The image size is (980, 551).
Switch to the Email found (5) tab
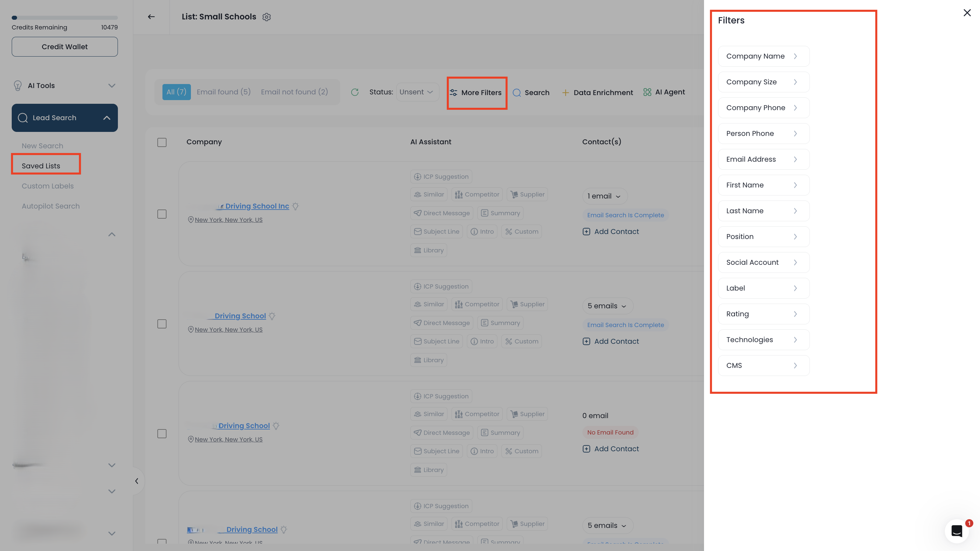click(223, 92)
